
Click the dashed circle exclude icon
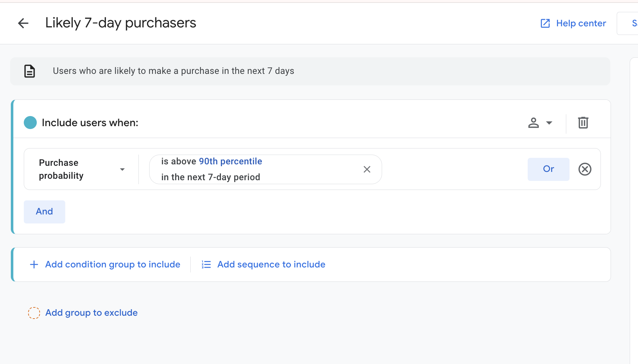[x=34, y=313]
